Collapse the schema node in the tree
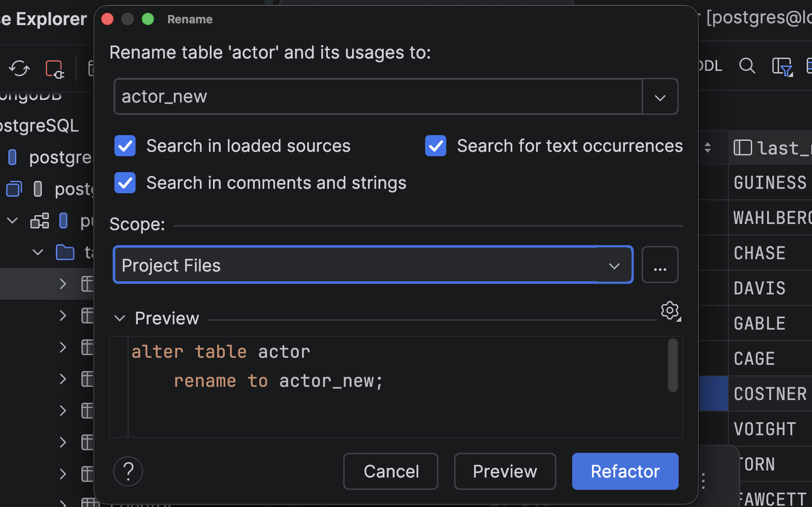 point(12,220)
